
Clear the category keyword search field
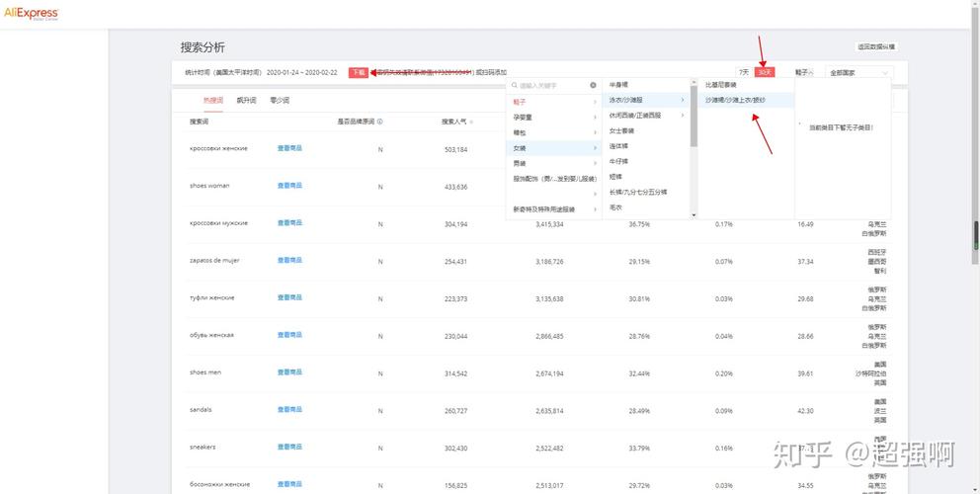pos(593,85)
